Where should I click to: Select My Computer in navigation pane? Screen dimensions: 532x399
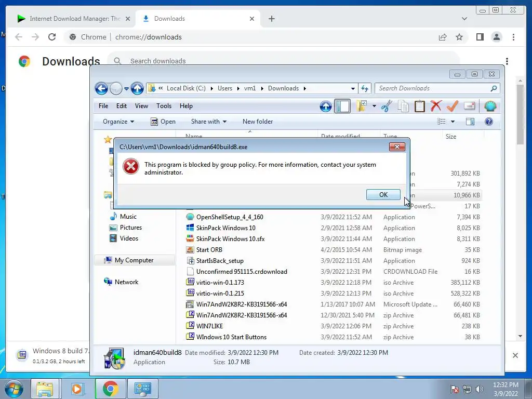134,260
